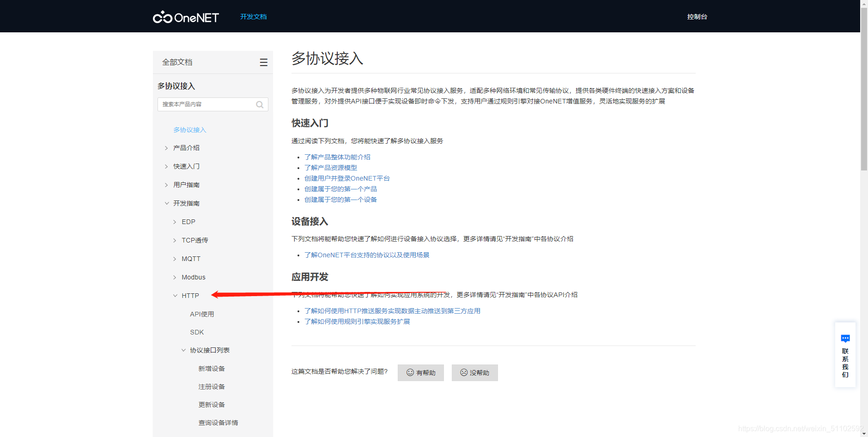Click the MQTT sidebar label
The image size is (868, 437).
191,259
